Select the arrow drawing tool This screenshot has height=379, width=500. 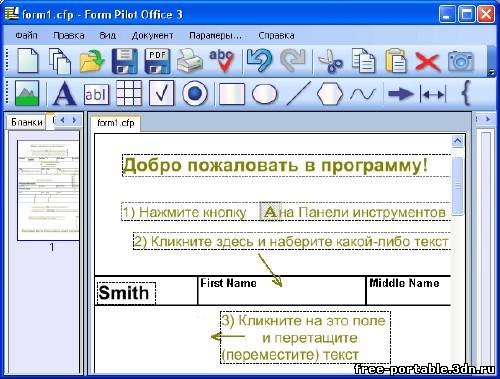click(401, 94)
